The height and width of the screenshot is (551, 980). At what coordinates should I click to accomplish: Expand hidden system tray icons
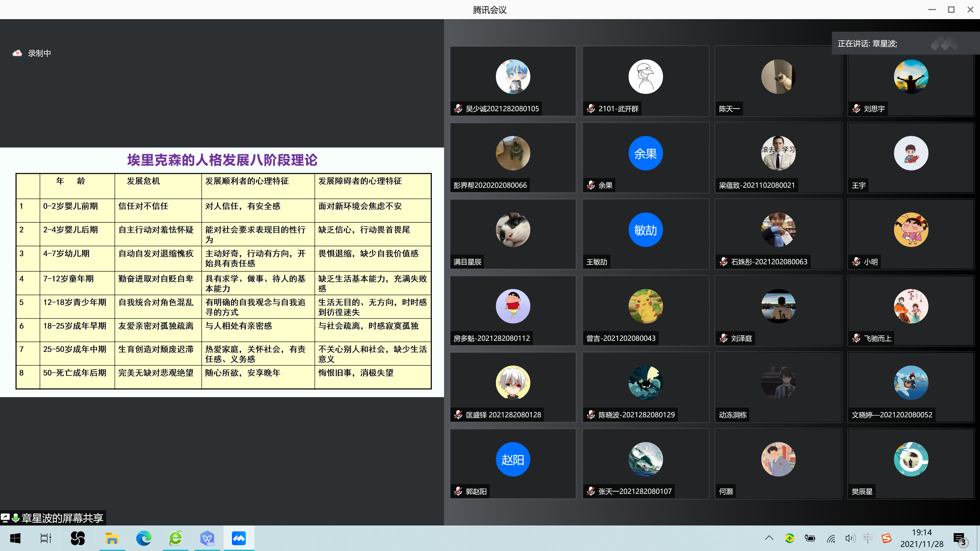[769, 538]
